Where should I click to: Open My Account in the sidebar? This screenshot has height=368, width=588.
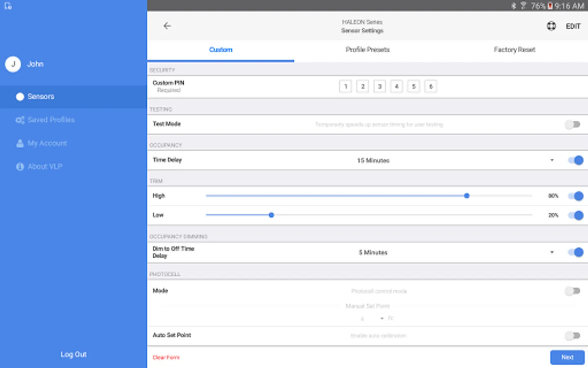[73, 143]
